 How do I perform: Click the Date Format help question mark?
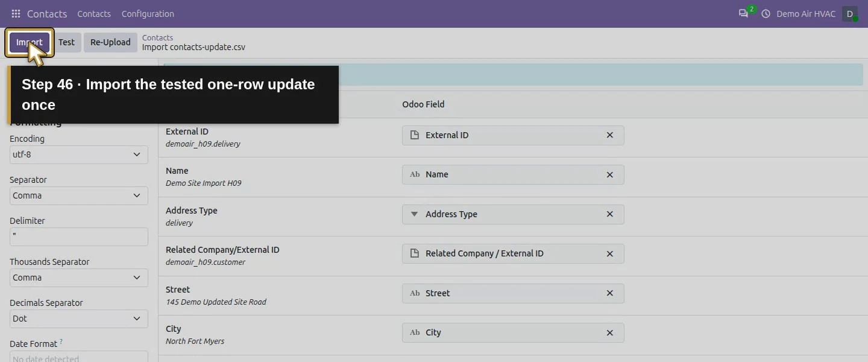coord(61,342)
